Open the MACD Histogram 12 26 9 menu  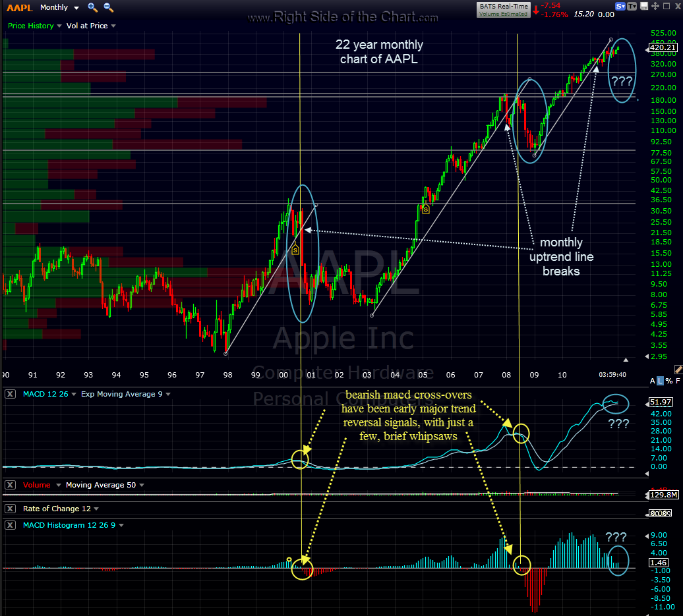[69, 525]
